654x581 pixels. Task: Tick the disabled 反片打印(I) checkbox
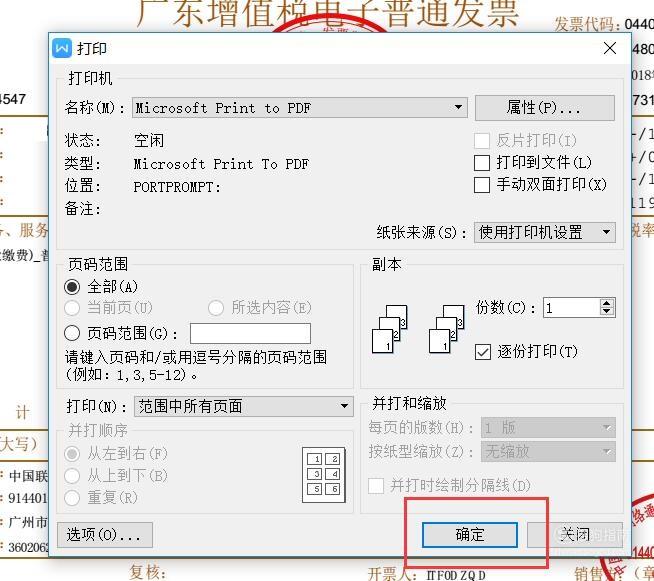[482, 141]
